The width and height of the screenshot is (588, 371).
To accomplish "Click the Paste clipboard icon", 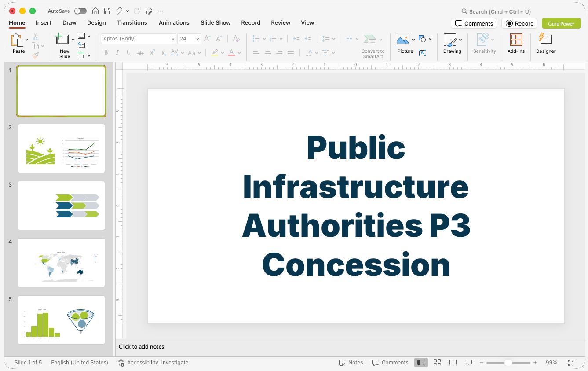I will [x=17, y=40].
